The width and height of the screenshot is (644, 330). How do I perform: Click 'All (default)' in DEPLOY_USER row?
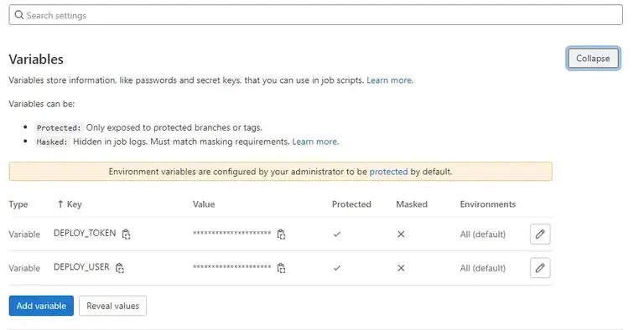click(483, 268)
